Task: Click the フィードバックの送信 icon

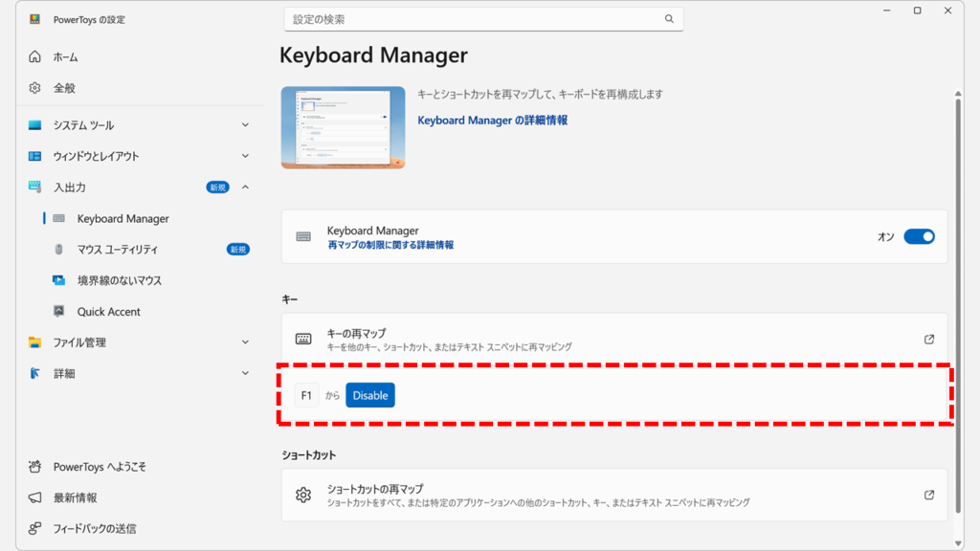Action: coord(34,528)
